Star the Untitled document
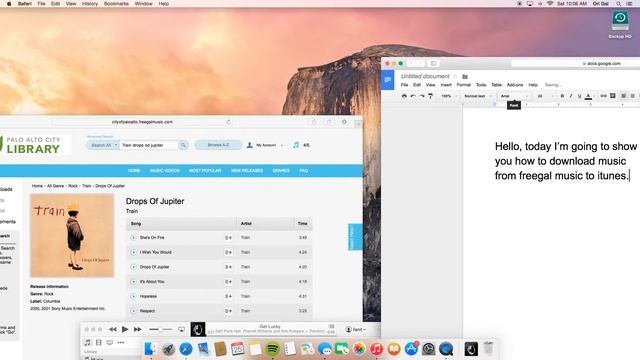This screenshot has width=640, height=360. click(x=456, y=76)
